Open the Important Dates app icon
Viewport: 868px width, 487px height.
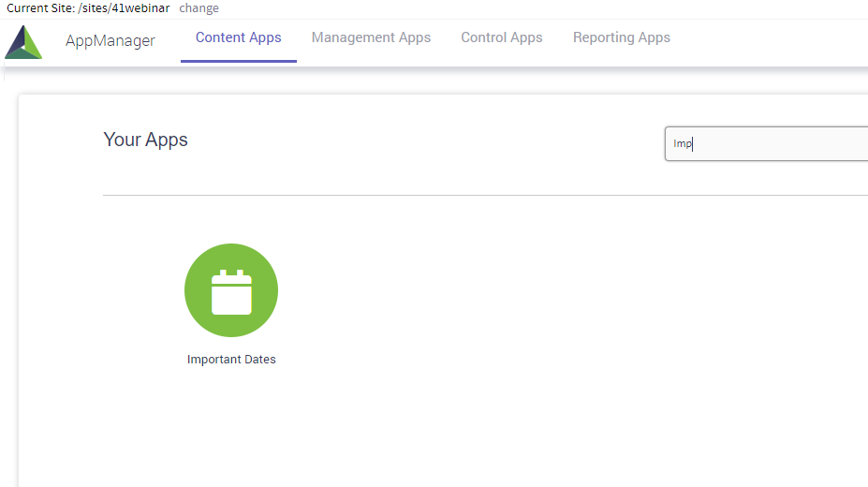click(231, 290)
